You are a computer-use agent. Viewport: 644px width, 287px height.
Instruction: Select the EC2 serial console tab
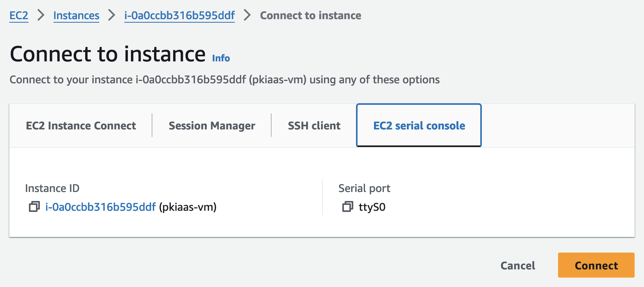(419, 126)
